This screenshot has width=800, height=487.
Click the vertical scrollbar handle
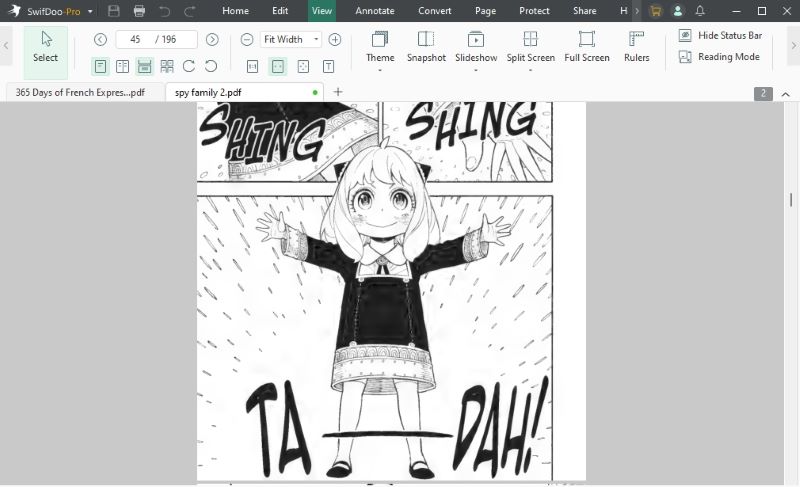coord(791,200)
